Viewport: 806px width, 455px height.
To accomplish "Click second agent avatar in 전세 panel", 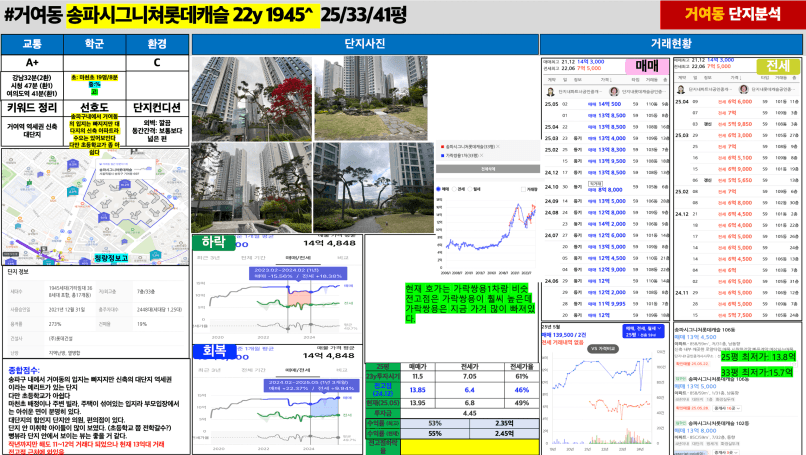I will [x=744, y=89].
